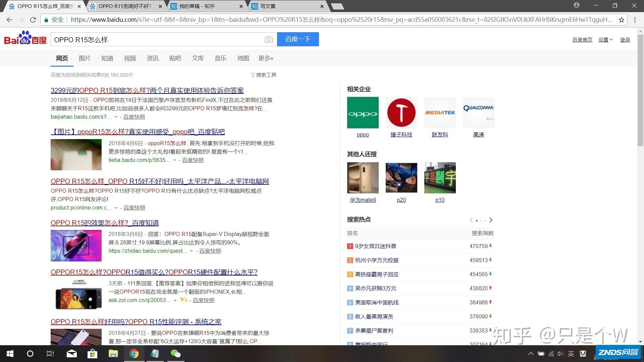Open result OPPO R15的效果怎么样?_百度知道
The height and width of the screenshot is (362, 644).
point(105,223)
